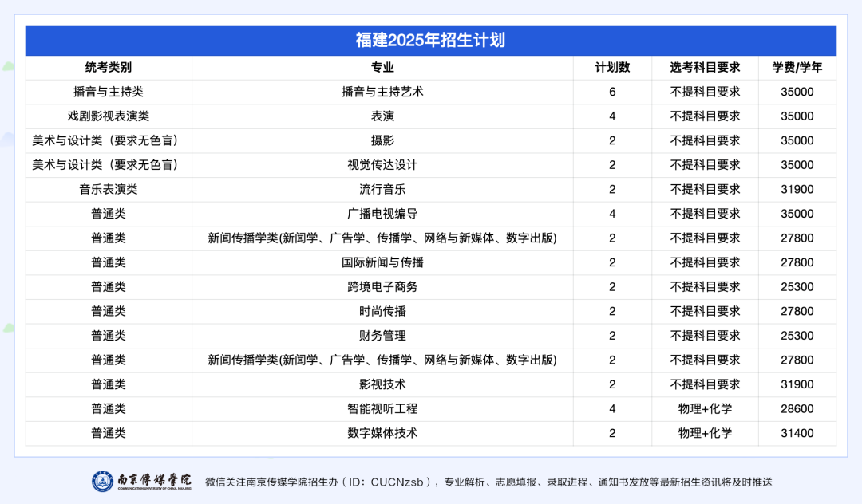This screenshot has height=504, width=862.
Task: Click the 数字媒体技术 major cell
Action: 382,433
